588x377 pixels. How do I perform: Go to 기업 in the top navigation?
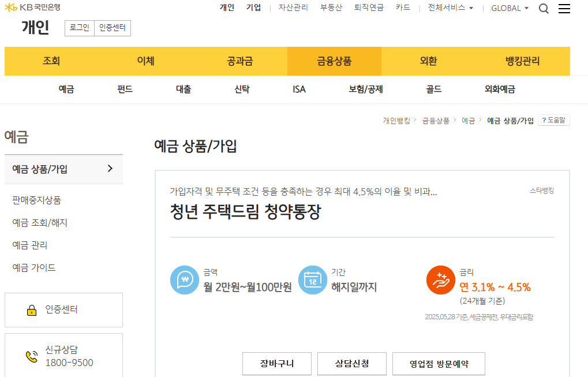(253, 8)
